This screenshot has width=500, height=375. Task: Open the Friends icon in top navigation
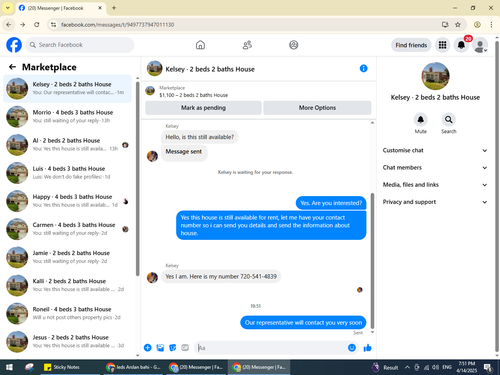point(247,45)
